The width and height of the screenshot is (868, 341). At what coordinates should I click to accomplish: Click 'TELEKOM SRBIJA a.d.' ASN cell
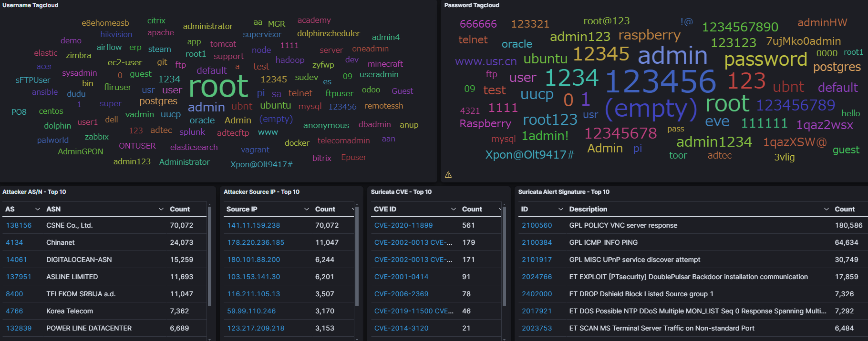(81, 294)
